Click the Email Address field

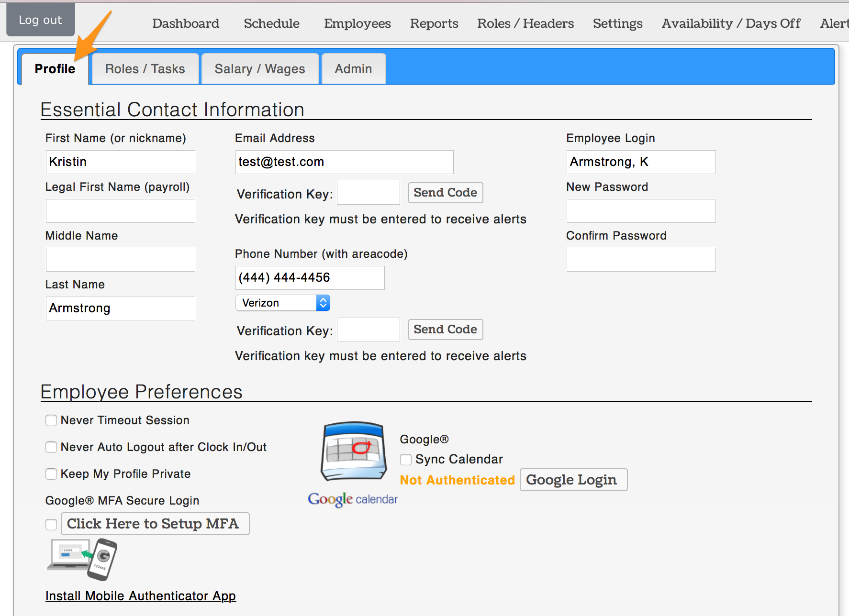pos(345,162)
